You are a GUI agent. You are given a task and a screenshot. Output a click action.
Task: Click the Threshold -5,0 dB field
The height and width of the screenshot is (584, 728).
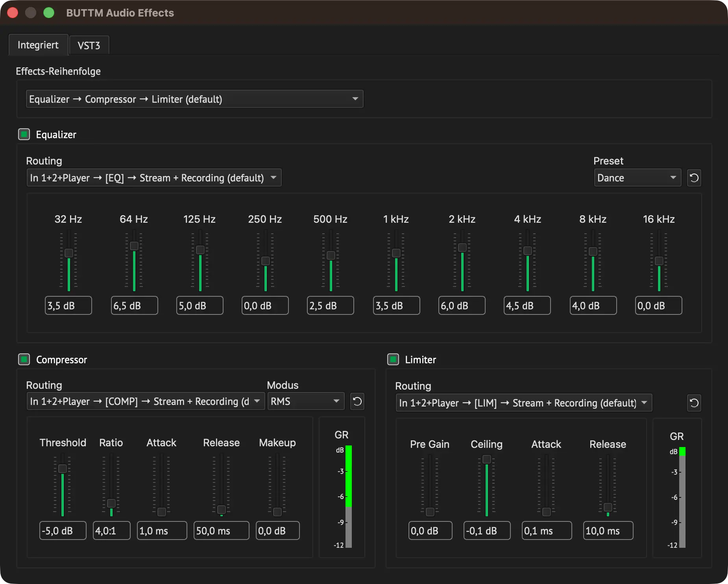pos(63,530)
